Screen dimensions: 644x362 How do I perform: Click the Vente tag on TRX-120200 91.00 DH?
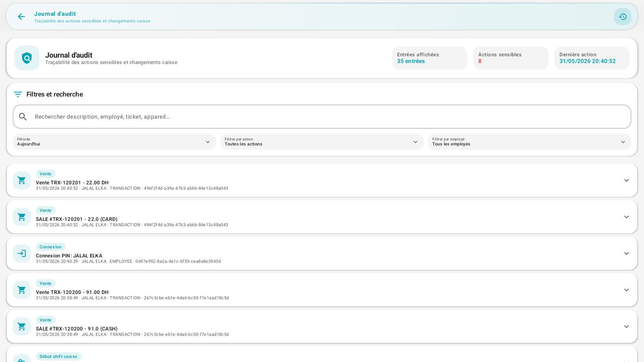(x=45, y=283)
